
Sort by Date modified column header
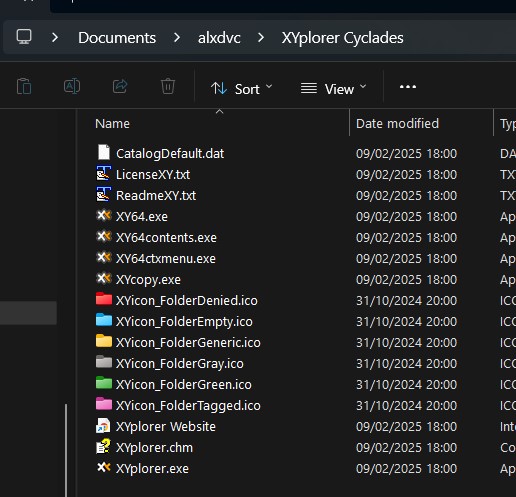(397, 124)
